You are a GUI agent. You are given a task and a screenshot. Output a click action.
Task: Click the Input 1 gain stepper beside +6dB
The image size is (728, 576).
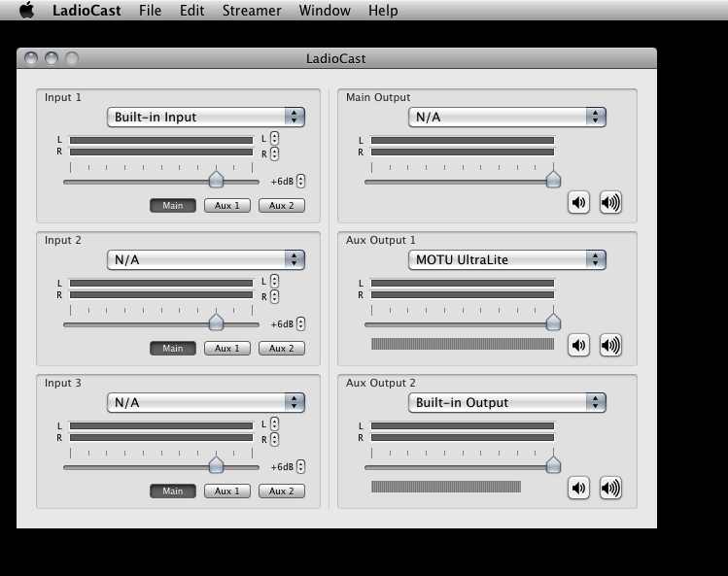301,182
